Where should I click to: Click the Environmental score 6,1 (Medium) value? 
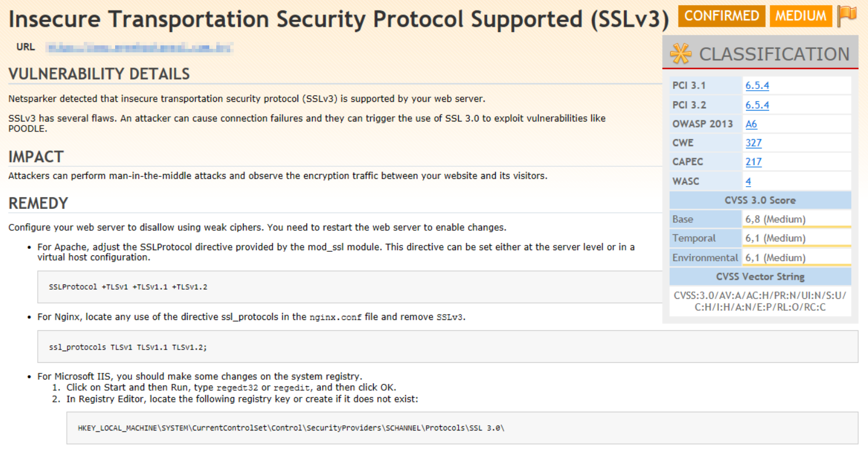point(775,258)
